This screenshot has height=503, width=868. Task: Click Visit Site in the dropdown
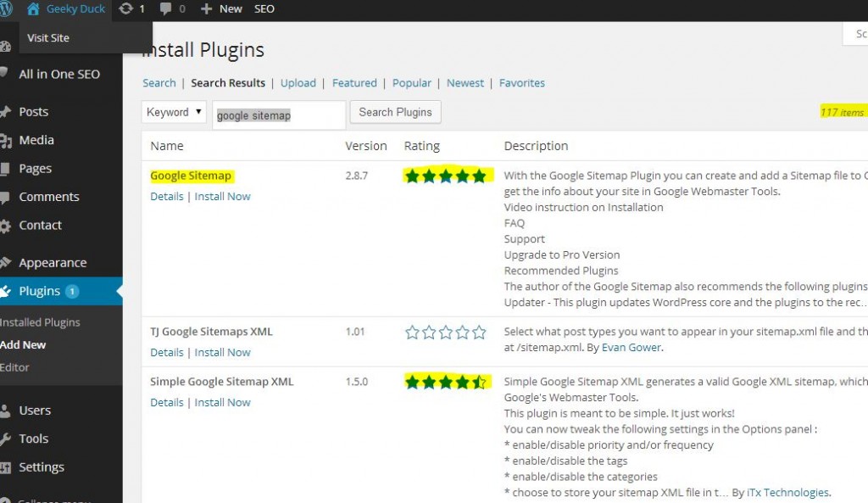pos(48,37)
